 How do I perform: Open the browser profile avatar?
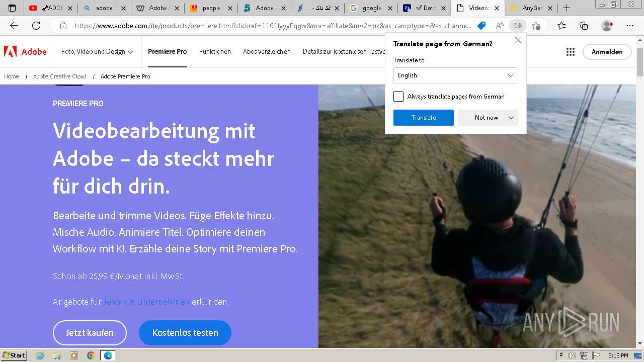607,26
